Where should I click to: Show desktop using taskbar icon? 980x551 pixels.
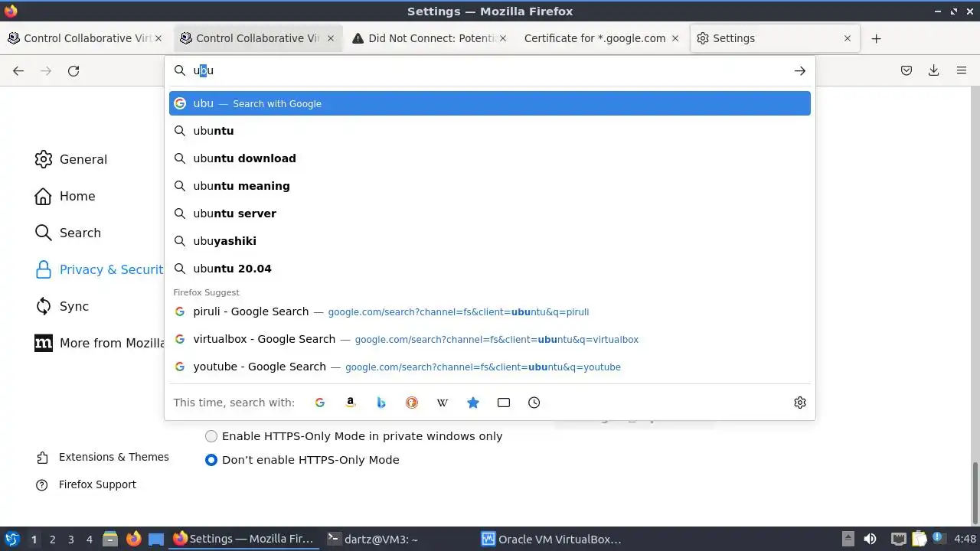(x=156, y=539)
